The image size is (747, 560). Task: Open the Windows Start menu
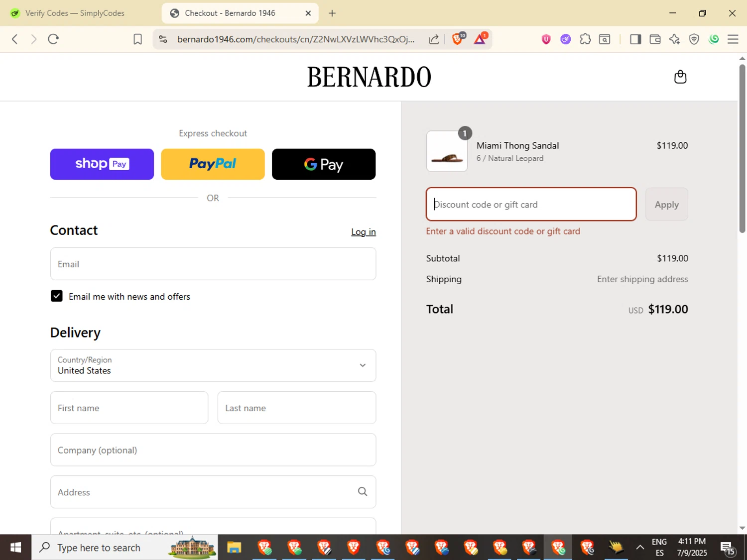[x=15, y=548]
